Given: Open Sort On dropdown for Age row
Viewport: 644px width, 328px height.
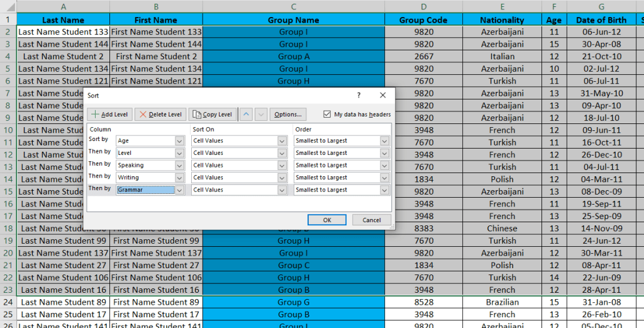Looking at the screenshot, I should [282, 141].
